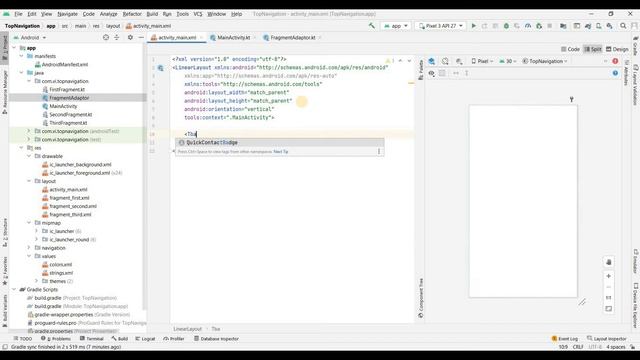The width and height of the screenshot is (640, 360).
Task: Expand the navigation folder
Action: click(29, 248)
